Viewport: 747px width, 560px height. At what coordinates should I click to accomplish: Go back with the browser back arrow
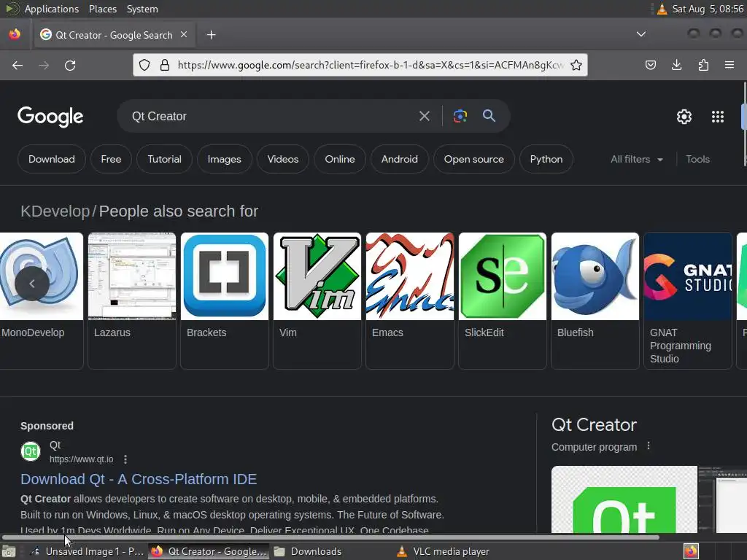pyautogui.click(x=18, y=65)
